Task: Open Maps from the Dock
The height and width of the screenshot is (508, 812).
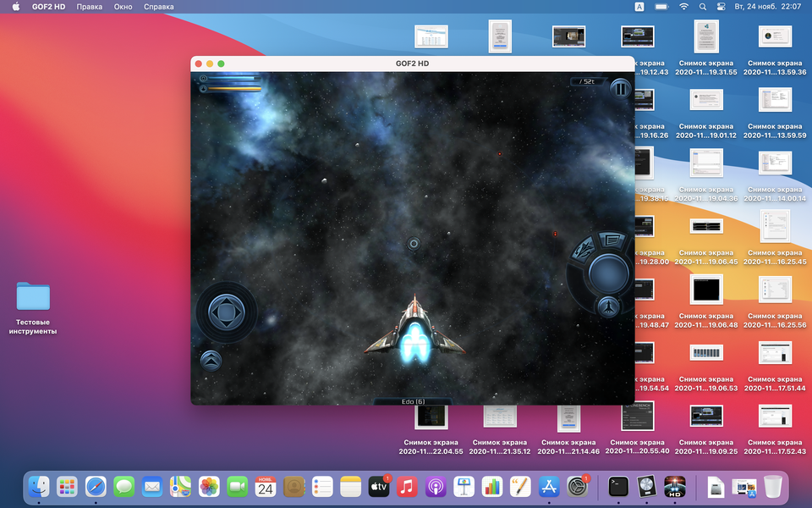Action: pyautogui.click(x=181, y=487)
